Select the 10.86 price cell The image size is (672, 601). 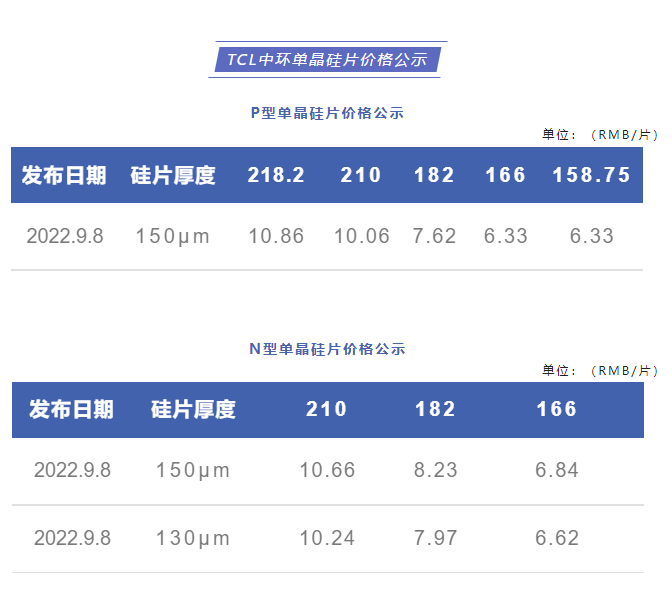pos(276,237)
